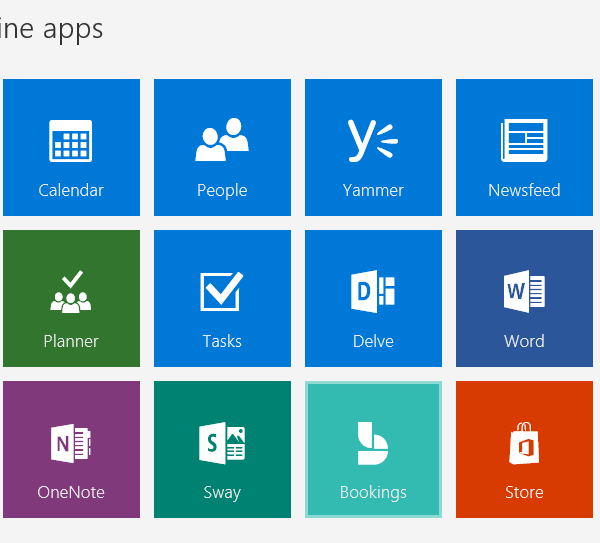
Task: Open the orange Store tile
Action: pyautogui.click(x=524, y=449)
